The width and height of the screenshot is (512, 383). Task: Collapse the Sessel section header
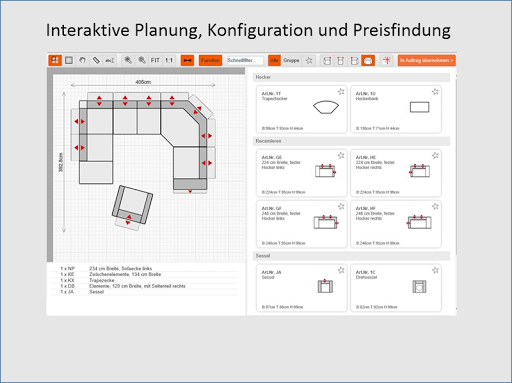(352, 256)
